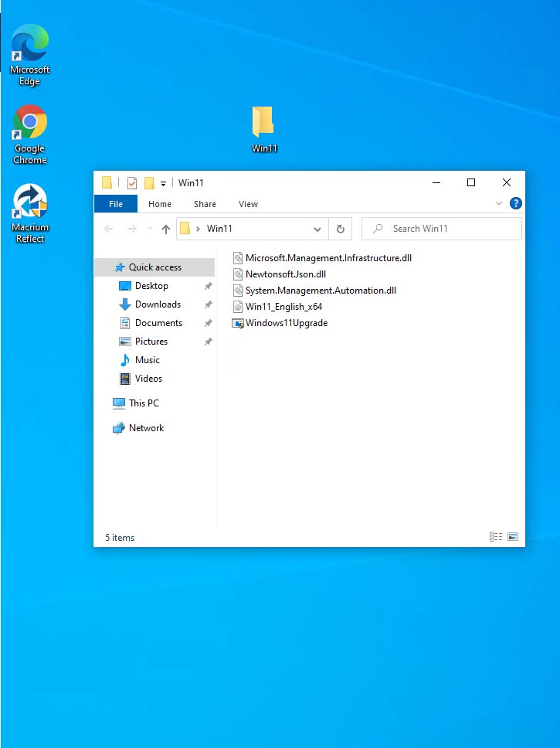Open Microsoft Edge desktop shortcut
Viewport: 560px width, 748px height.
click(29, 55)
